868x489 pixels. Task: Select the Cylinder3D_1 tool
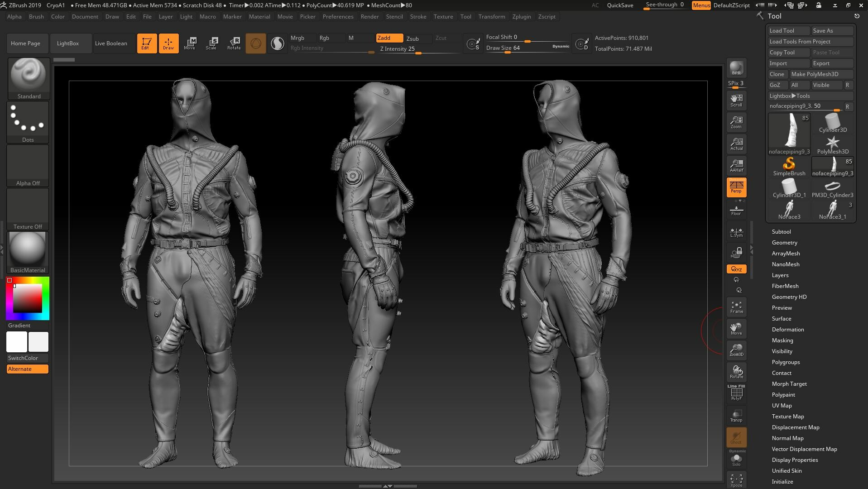tap(789, 188)
